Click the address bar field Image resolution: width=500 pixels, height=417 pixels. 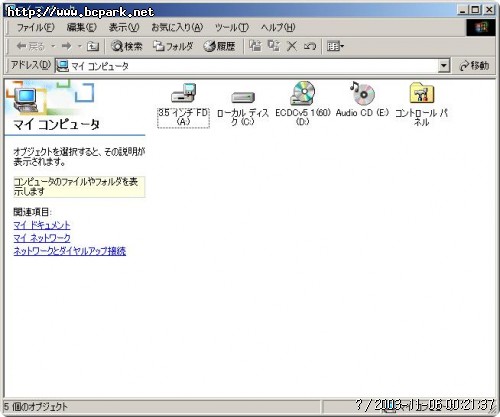[x=252, y=66]
